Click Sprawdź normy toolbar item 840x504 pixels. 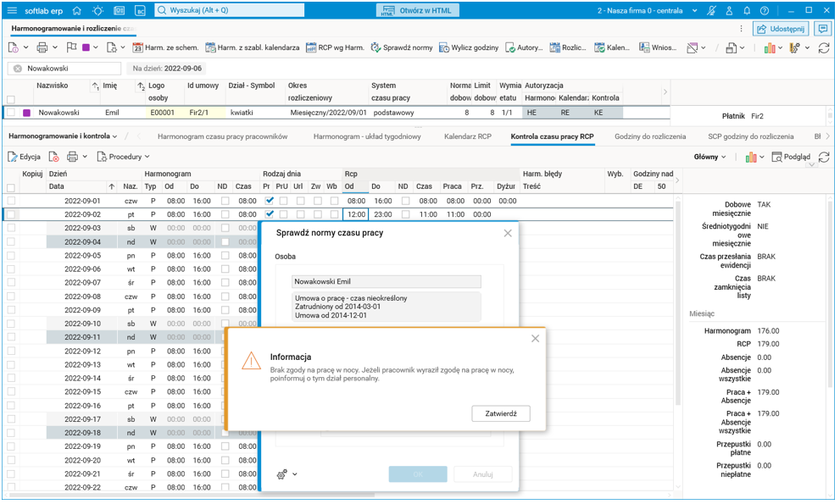click(x=402, y=47)
